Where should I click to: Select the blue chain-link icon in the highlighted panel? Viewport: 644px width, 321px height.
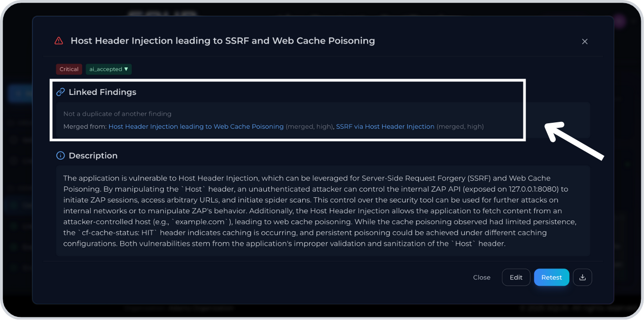(x=60, y=91)
